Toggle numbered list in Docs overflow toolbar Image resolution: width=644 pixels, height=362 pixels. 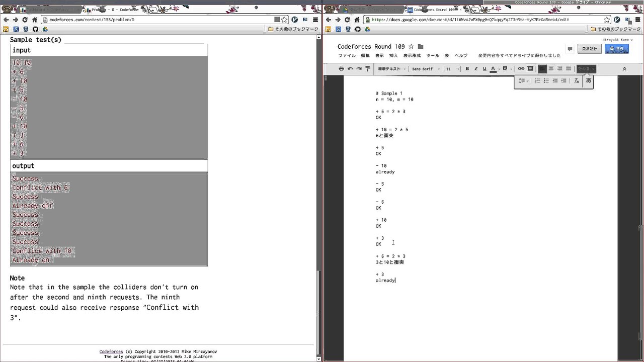(x=537, y=81)
